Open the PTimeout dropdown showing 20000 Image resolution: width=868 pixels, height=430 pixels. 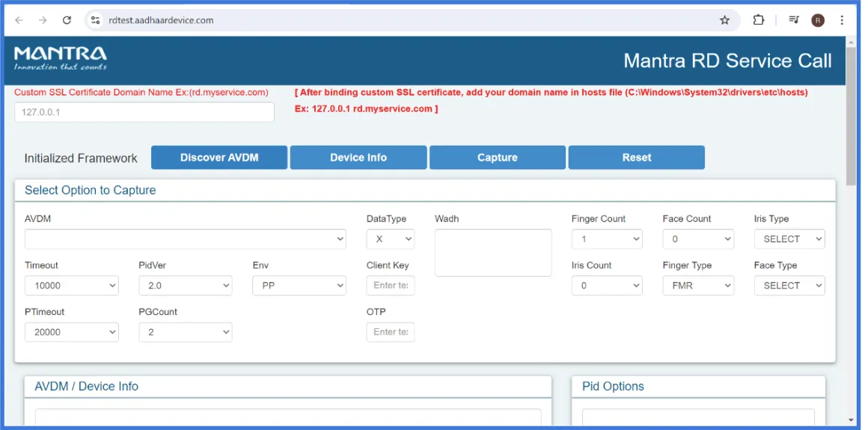pos(71,332)
